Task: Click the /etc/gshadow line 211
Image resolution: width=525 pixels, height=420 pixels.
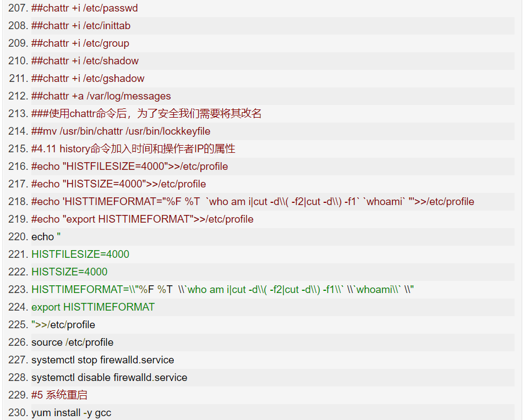Action: tap(87, 79)
